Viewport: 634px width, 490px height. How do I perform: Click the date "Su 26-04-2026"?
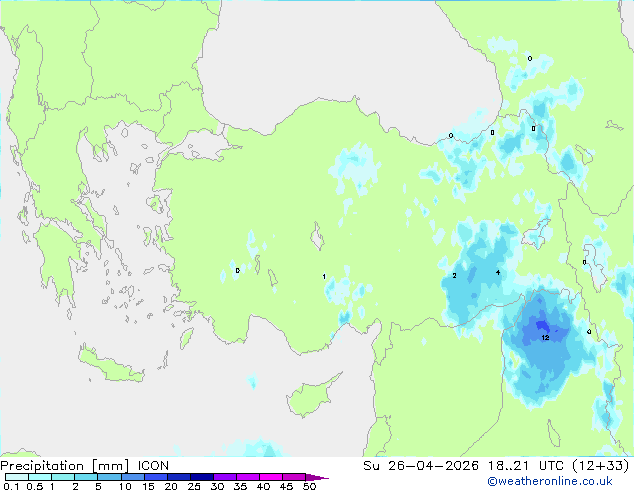421,466
